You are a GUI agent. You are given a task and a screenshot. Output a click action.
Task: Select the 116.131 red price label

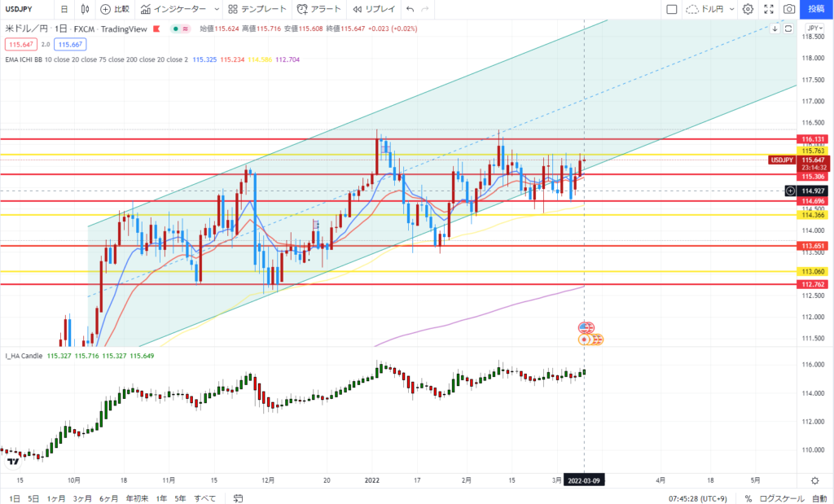pos(813,139)
